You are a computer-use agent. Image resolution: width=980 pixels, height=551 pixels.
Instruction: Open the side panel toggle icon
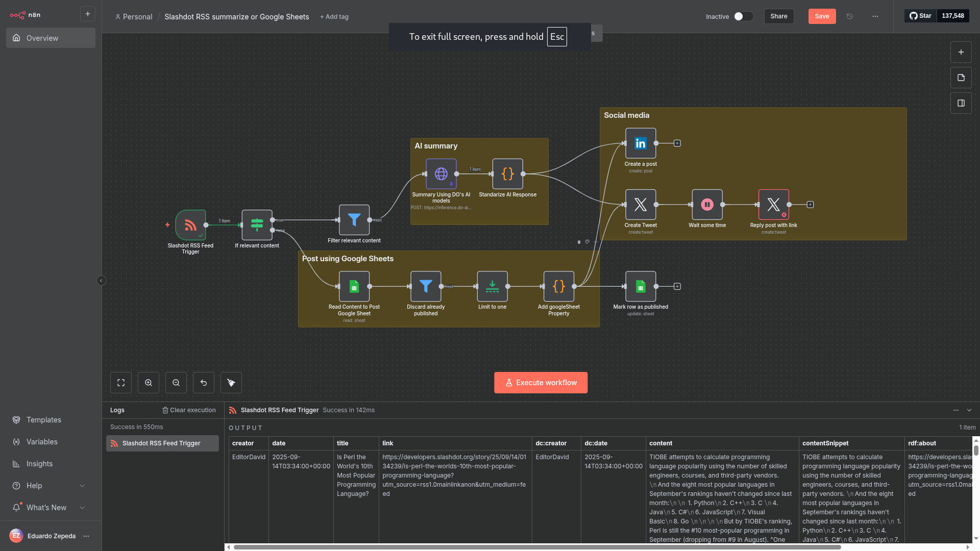click(x=961, y=103)
